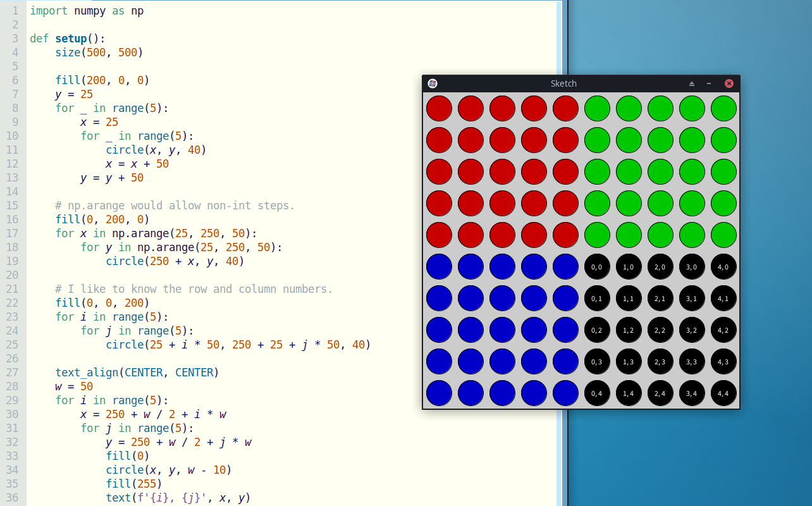Click the black circle labeled 4, 0
Image resolution: width=812 pixels, height=506 pixels.
pos(723,267)
